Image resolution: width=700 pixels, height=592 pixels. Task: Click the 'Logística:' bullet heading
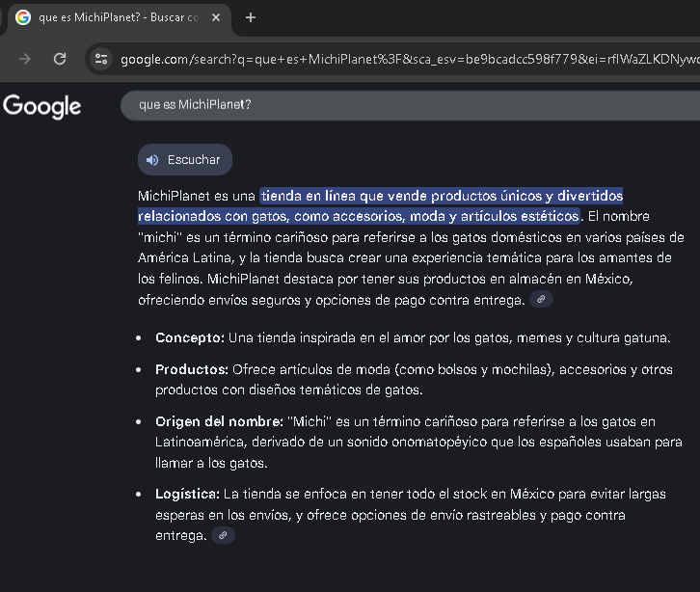187,494
